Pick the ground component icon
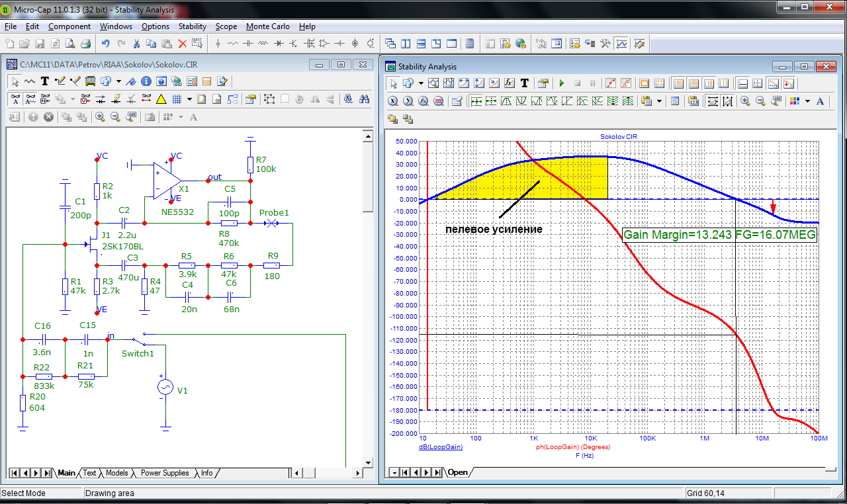The image size is (847, 504). click(218, 44)
